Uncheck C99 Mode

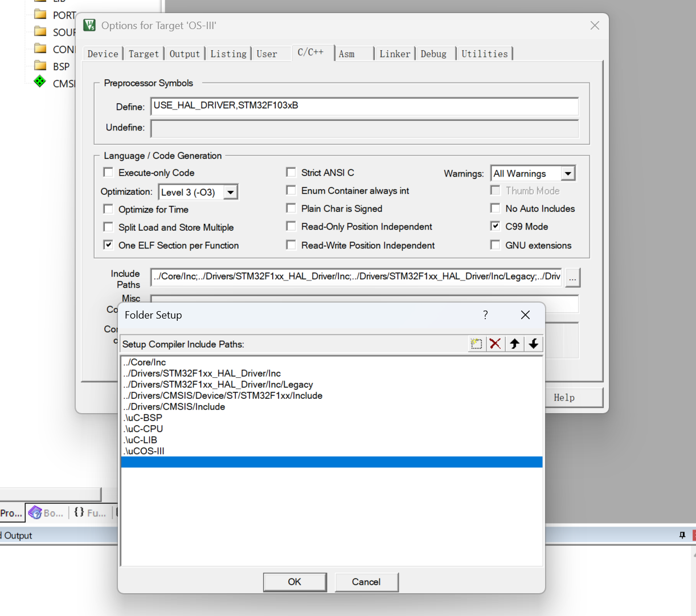pyautogui.click(x=496, y=226)
